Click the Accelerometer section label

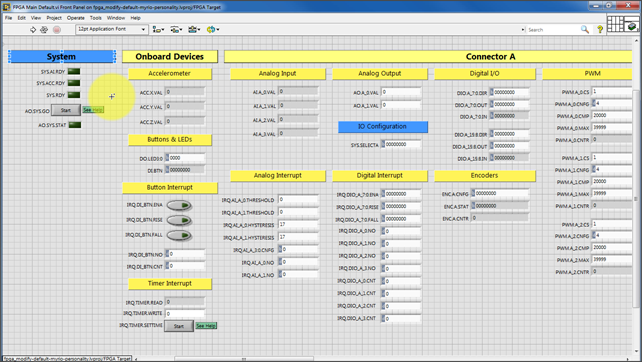click(170, 74)
